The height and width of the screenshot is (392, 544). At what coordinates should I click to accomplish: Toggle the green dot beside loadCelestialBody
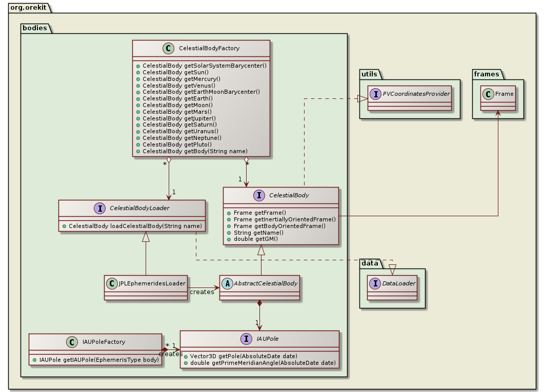tap(65, 225)
